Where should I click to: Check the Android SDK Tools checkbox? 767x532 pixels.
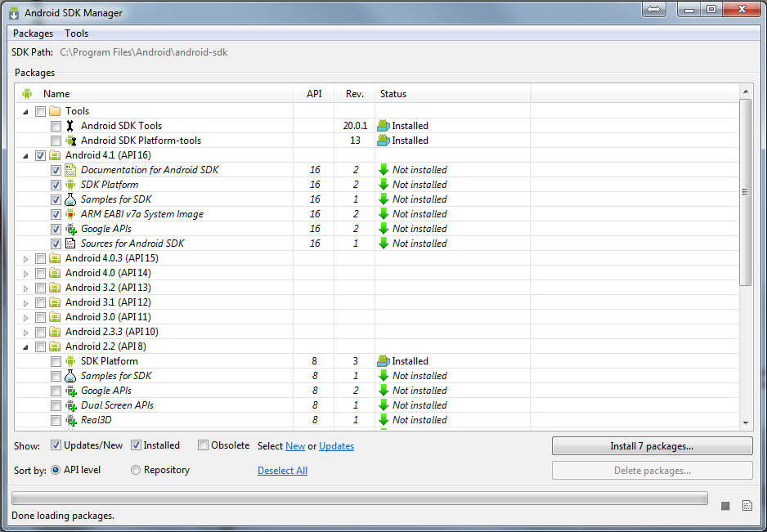pyautogui.click(x=56, y=126)
